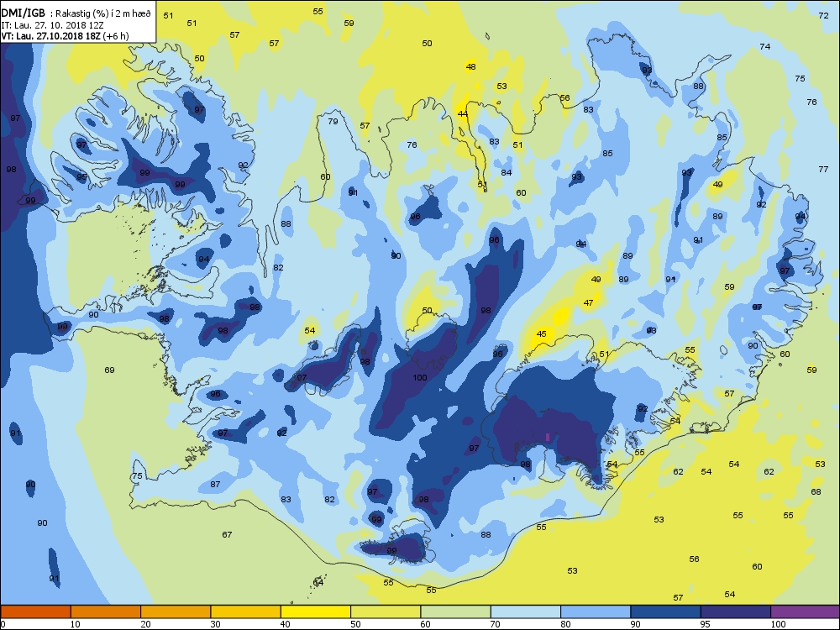Click the '45' value in the yellow patch
Image resolution: width=840 pixels, height=630 pixels.
[x=542, y=333]
